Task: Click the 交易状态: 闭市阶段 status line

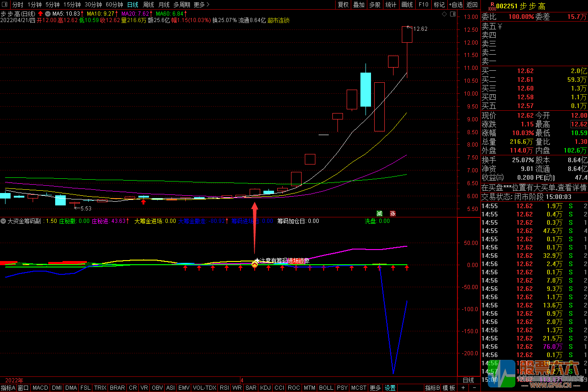Action: point(512,197)
